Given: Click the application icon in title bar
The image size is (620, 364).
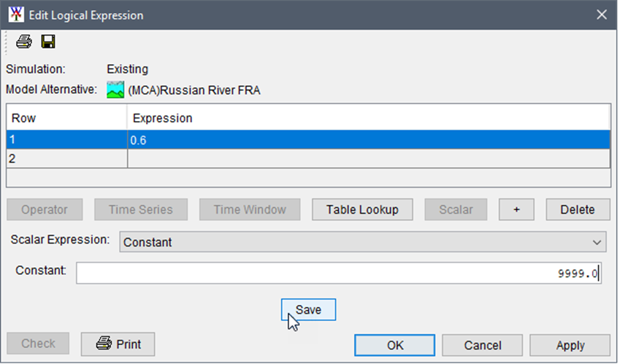Looking at the screenshot, I should 16,15.
